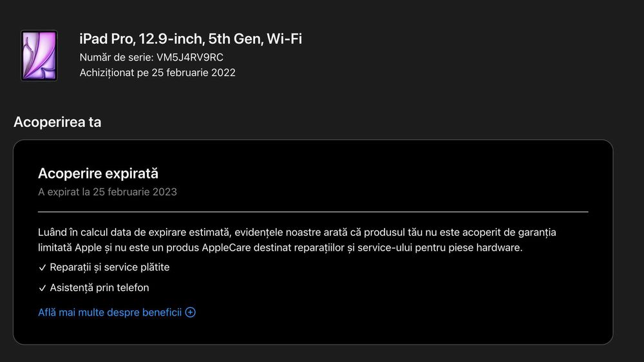The height and width of the screenshot is (362, 644).
Task: Click the checkmark before Asistență prin telefon
Action: [43, 288]
